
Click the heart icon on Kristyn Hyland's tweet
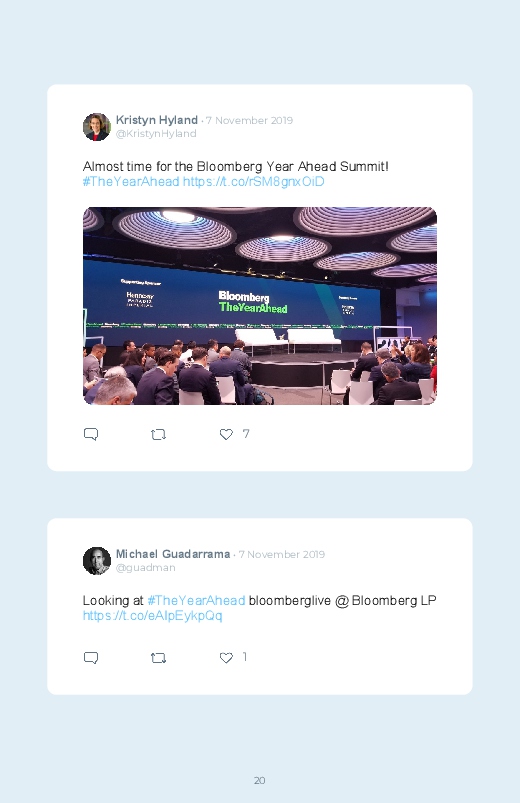(226, 434)
